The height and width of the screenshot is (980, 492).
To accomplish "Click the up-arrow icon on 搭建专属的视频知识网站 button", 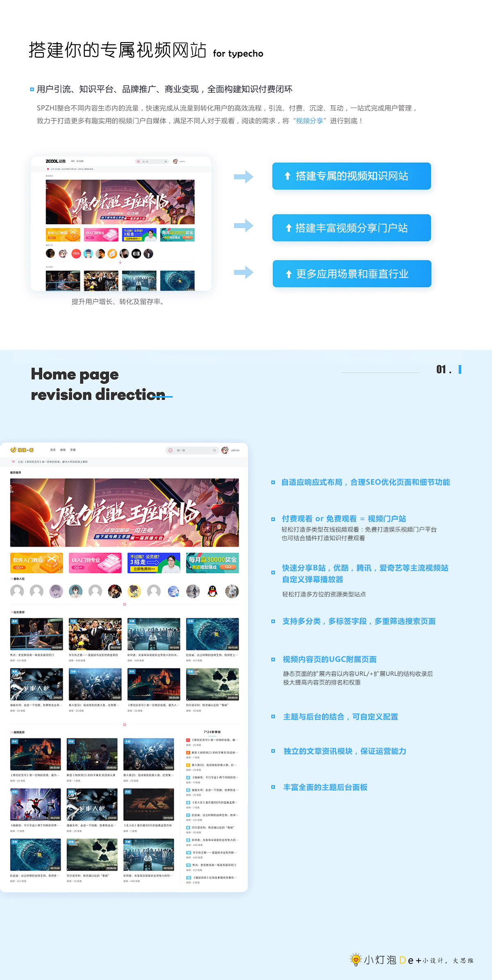I will click(x=287, y=176).
